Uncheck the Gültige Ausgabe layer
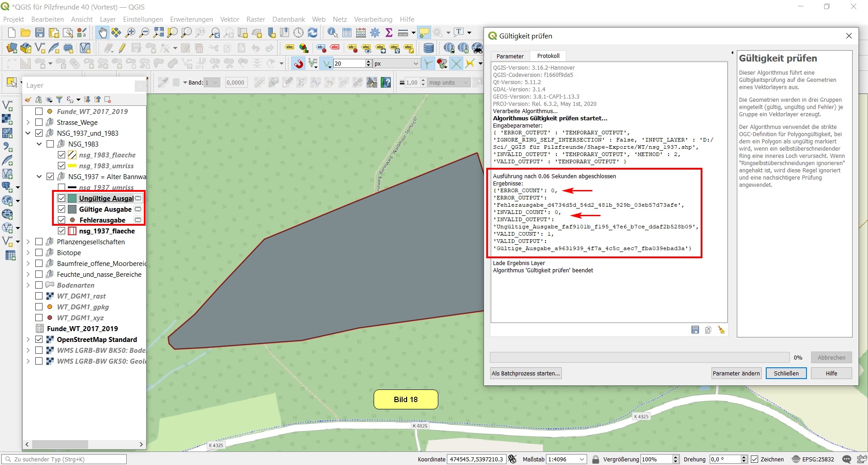Screen dimensions: 868x465 (x=62, y=209)
